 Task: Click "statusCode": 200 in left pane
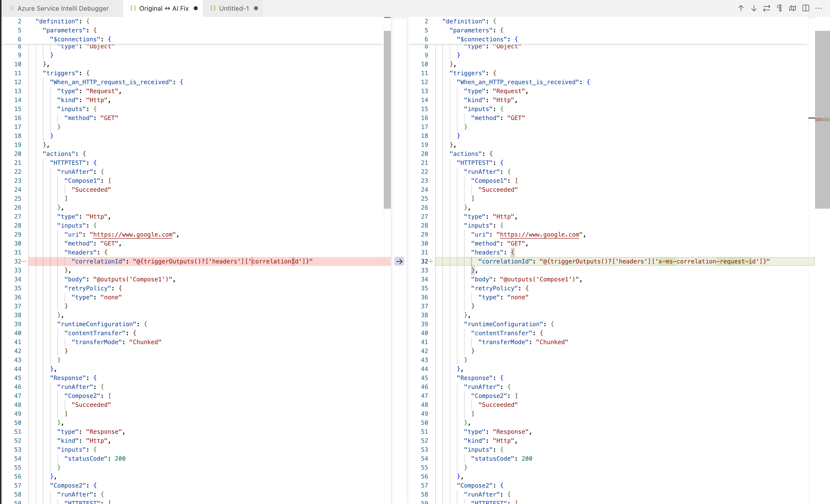tap(95, 459)
